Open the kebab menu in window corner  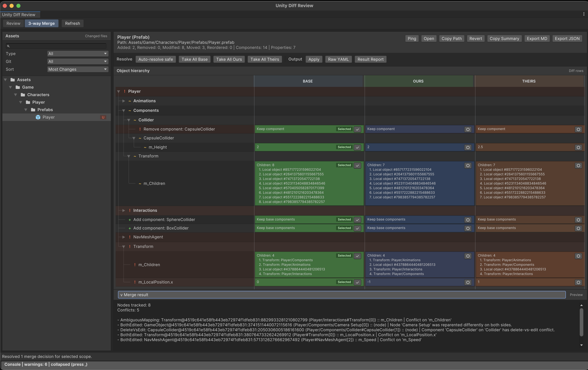(x=584, y=14)
